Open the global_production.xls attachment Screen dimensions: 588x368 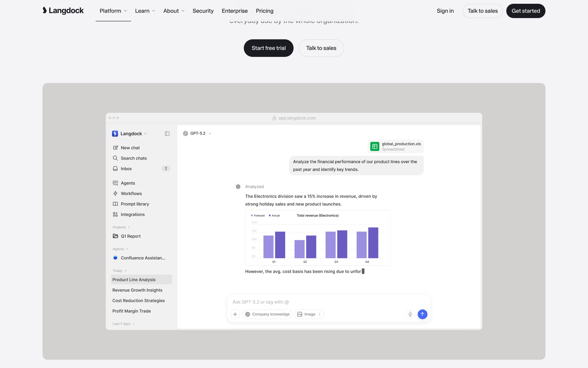pos(395,146)
